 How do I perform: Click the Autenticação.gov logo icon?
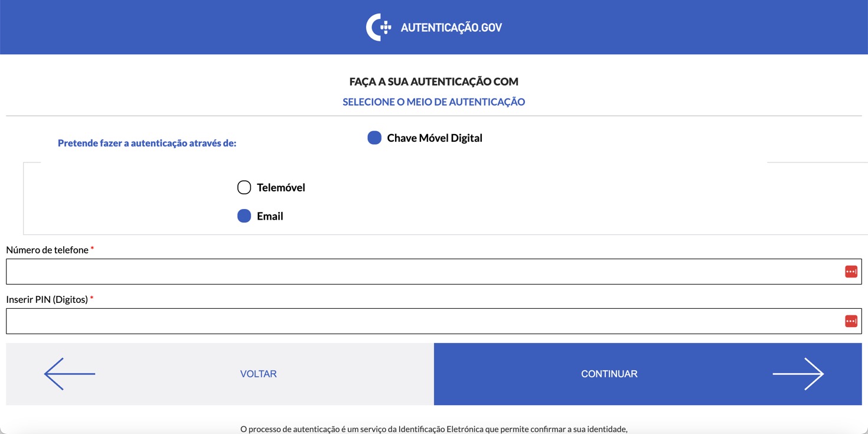click(378, 27)
